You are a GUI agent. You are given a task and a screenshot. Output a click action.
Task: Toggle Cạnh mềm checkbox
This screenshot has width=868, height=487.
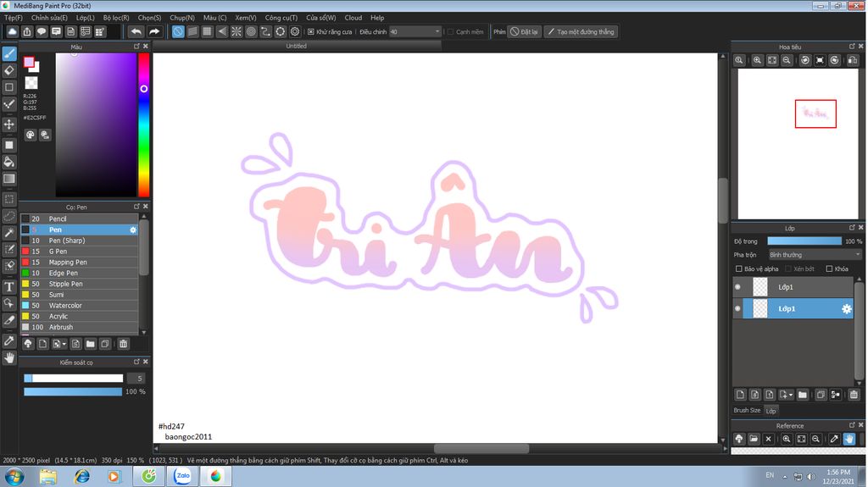(x=450, y=32)
